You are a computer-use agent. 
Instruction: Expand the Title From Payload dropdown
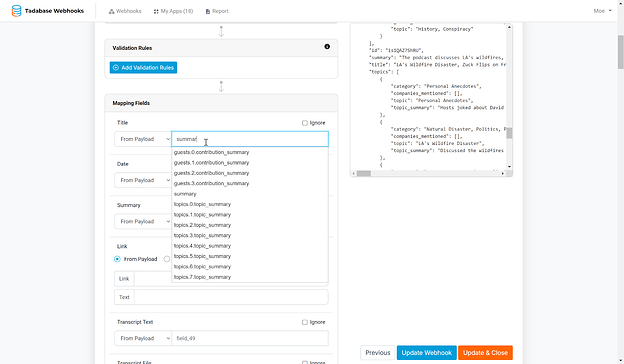click(x=143, y=139)
